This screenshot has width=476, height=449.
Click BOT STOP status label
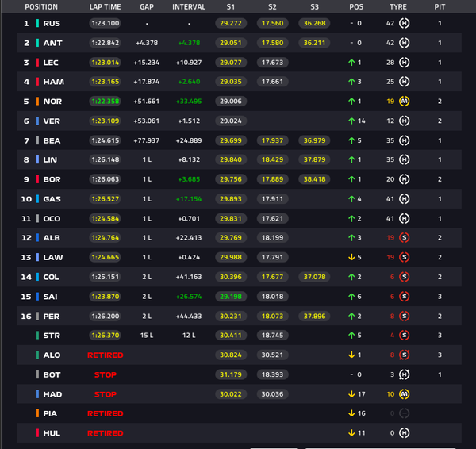coord(106,374)
